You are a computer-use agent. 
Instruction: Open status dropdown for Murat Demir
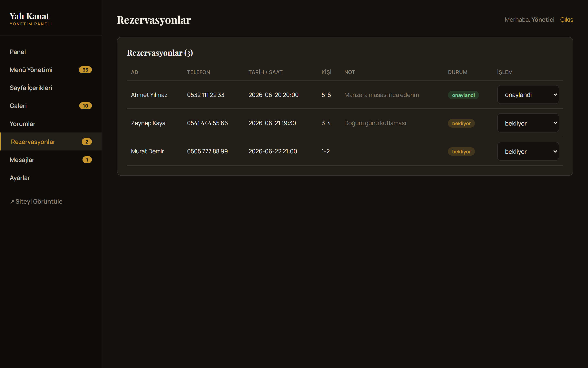coord(528,151)
